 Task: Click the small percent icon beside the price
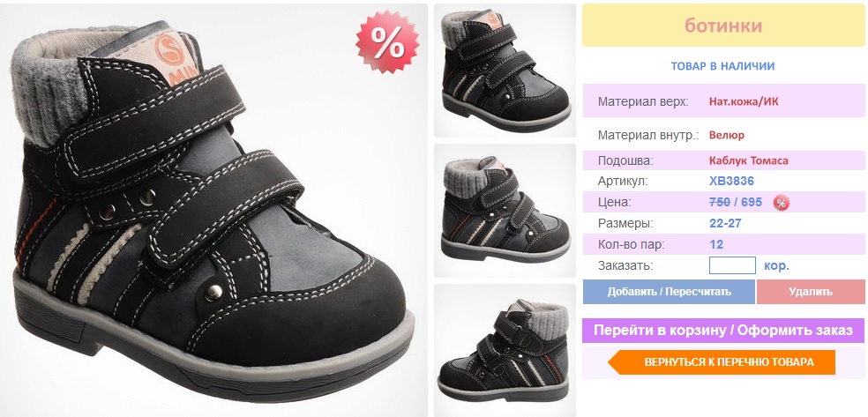tap(781, 203)
